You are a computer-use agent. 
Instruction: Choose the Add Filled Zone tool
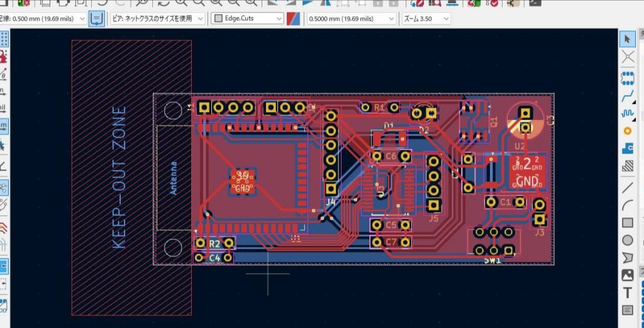(627, 149)
